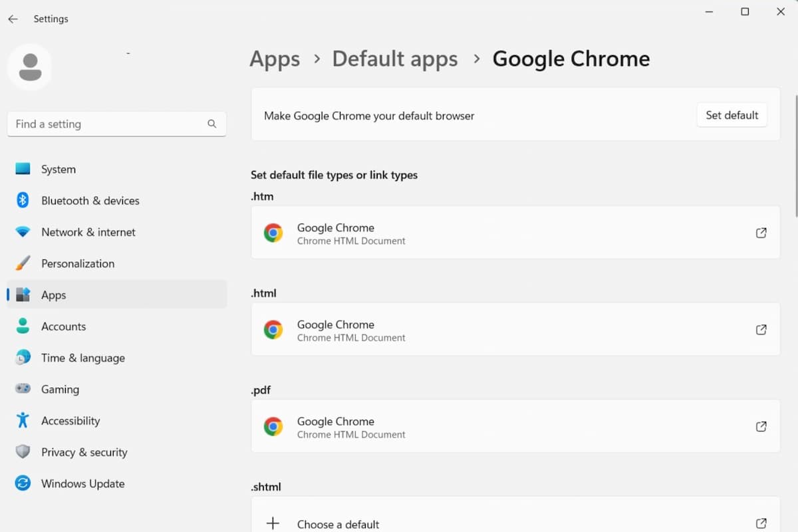This screenshot has height=532, width=798.
Task: Focus the Find a setting search box
Action: 117,124
